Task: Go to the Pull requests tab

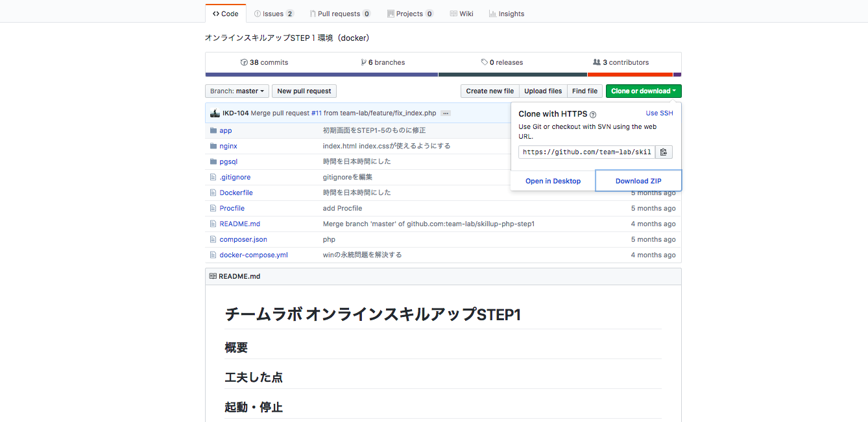Action: coord(340,14)
